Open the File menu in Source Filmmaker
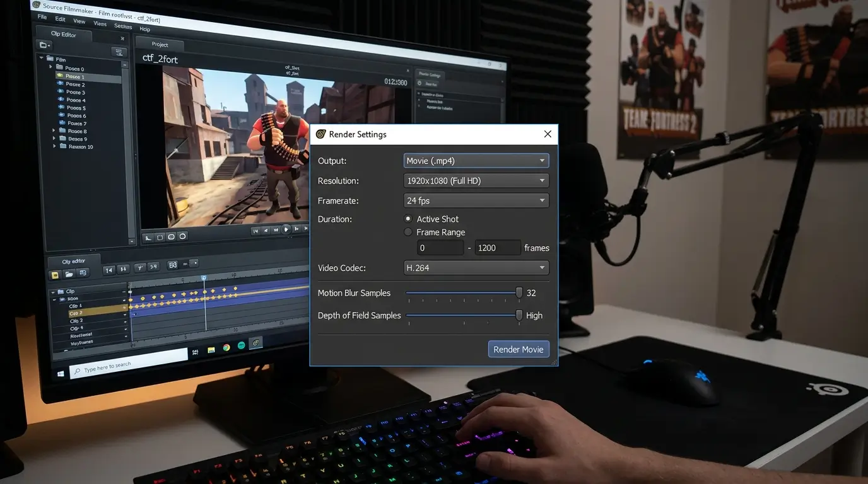Viewport: 868px width, 484px height. coord(42,17)
